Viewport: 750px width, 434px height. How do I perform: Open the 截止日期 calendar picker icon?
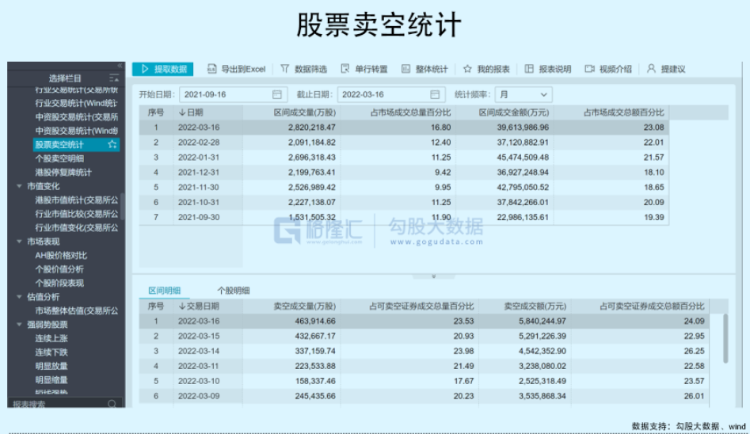pos(434,94)
